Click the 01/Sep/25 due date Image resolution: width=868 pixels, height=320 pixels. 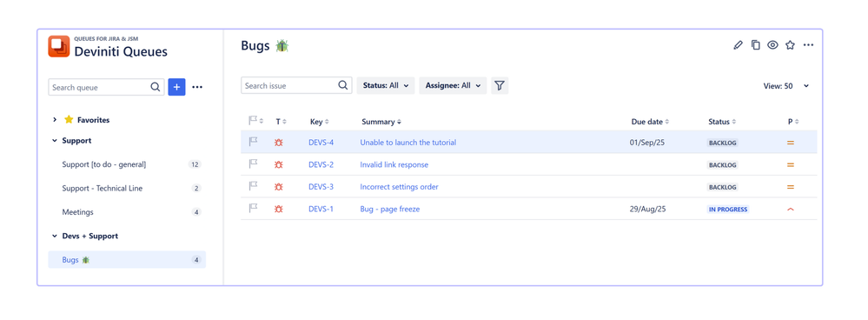[647, 143]
